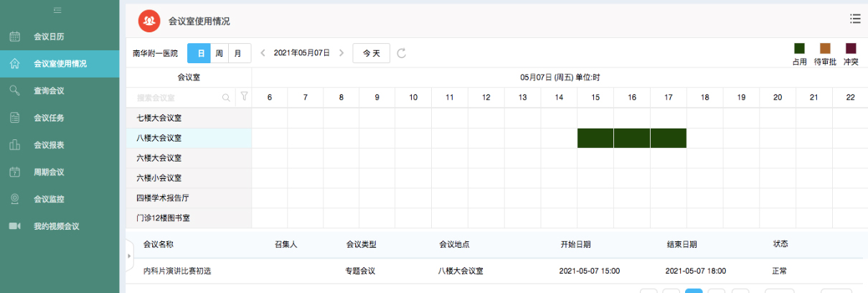Click the refresh icon next to 今天
The image size is (868, 293).
[402, 53]
